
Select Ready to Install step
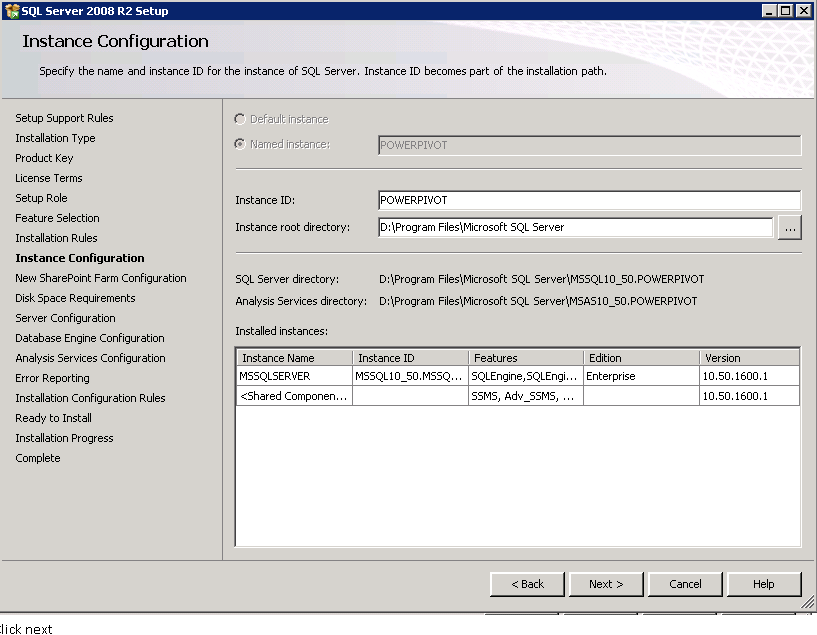[53, 418]
